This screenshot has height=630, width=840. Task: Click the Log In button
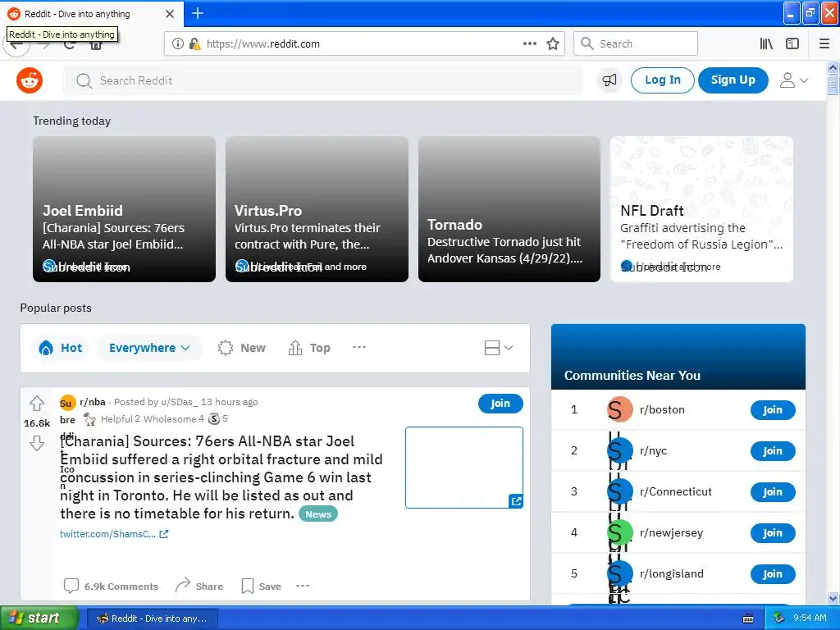(x=662, y=80)
